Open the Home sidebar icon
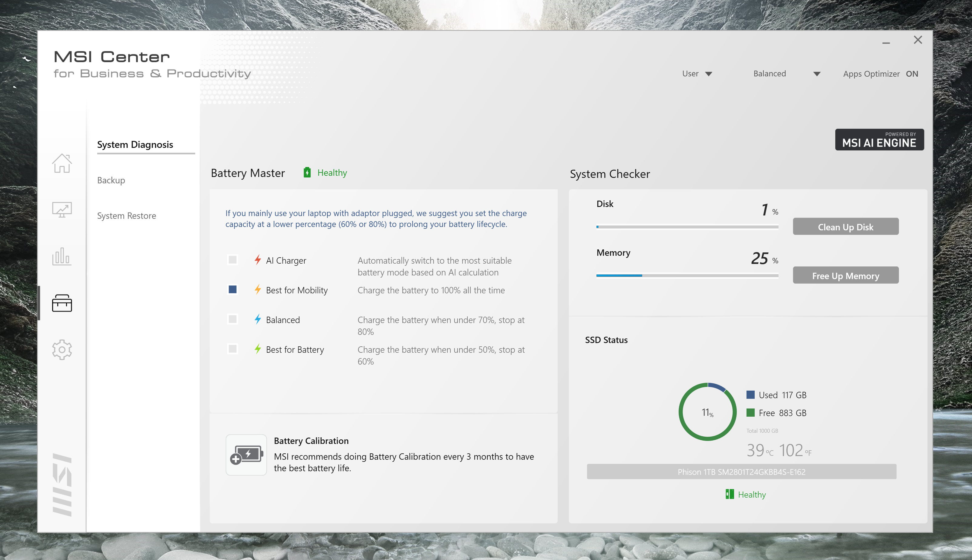 coord(62,163)
